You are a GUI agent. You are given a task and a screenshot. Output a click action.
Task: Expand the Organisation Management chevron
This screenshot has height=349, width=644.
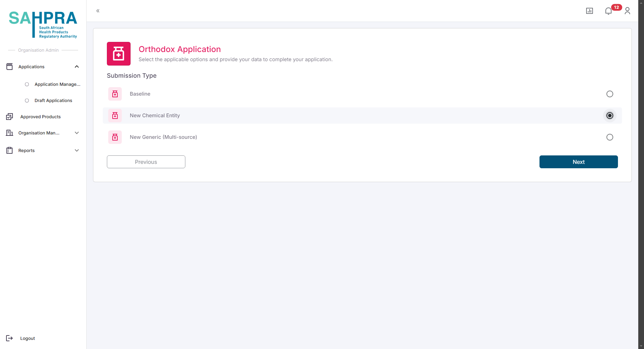click(x=77, y=133)
